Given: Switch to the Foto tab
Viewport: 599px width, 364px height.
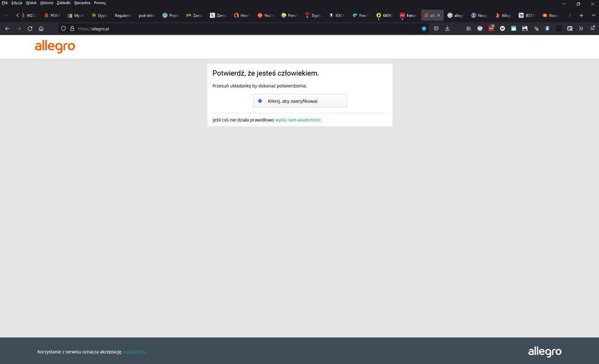Looking at the screenshot, I should click(x=408, y=16).
